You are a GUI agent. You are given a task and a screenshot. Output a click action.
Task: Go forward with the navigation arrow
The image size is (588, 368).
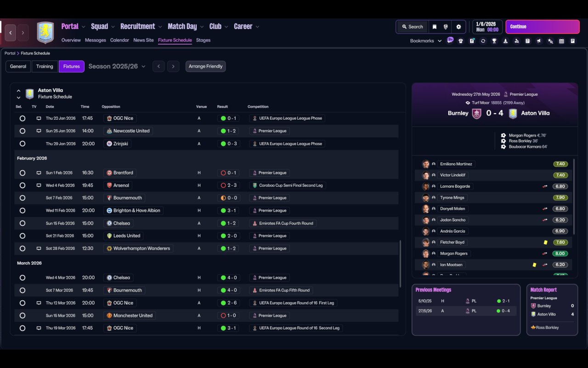coord(23,33)
